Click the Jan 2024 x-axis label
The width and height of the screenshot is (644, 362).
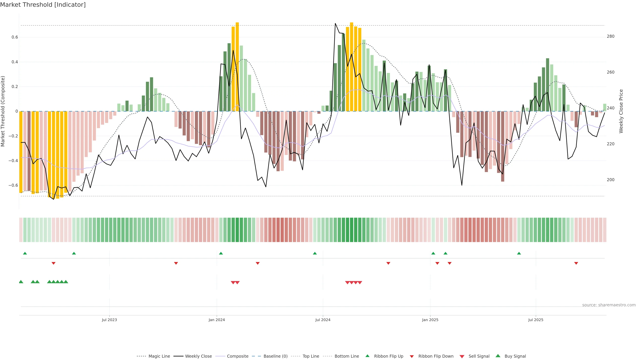(217, 320)
